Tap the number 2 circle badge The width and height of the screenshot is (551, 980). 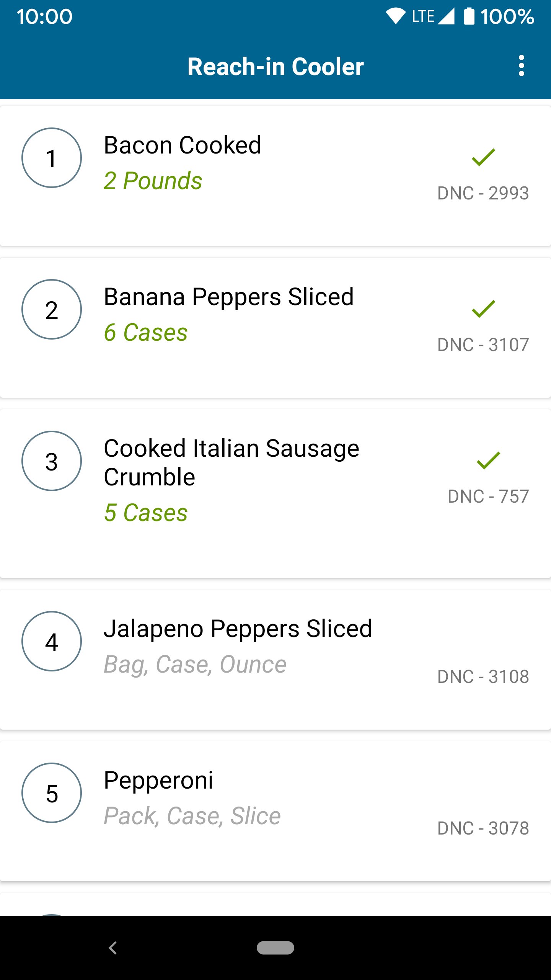point(52,309)
